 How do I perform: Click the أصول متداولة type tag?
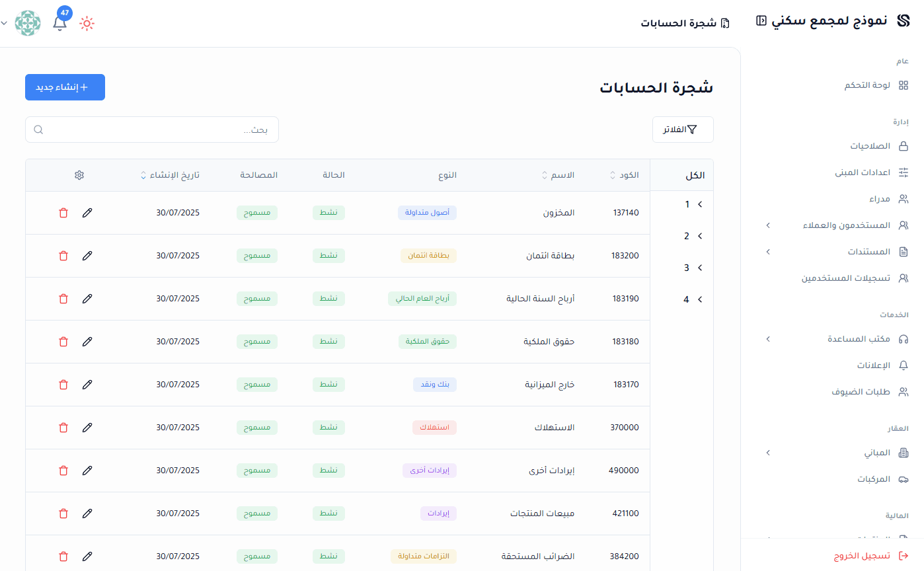pos(427,213)
